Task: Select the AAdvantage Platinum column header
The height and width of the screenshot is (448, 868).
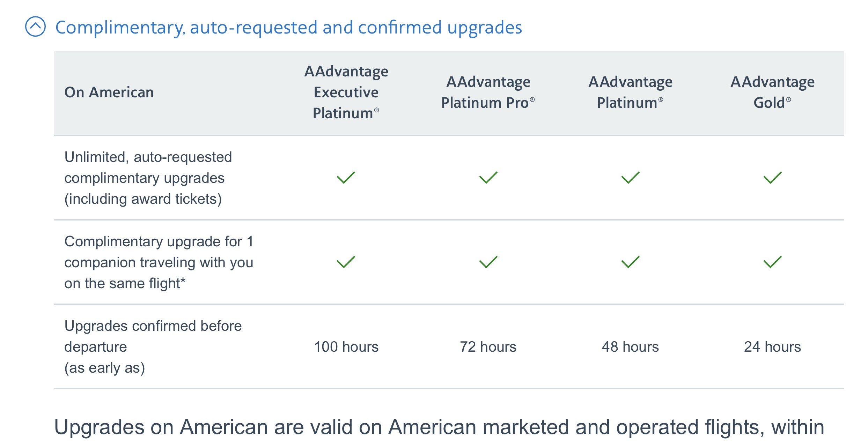Action: (630, 92)
